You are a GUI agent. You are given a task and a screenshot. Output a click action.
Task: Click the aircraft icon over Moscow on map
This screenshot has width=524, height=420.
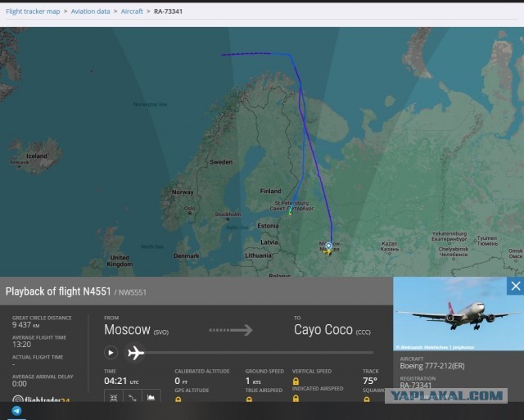[x=328, y=251]
